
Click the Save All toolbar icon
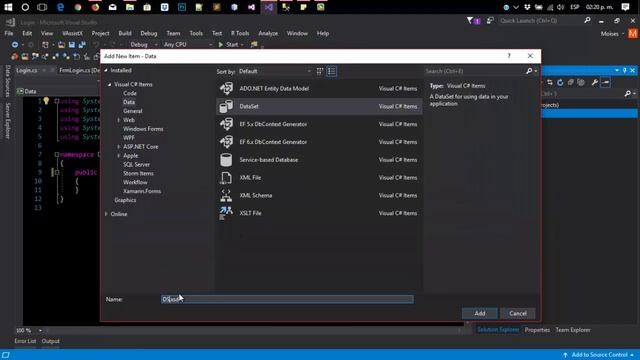click(82, 44)
